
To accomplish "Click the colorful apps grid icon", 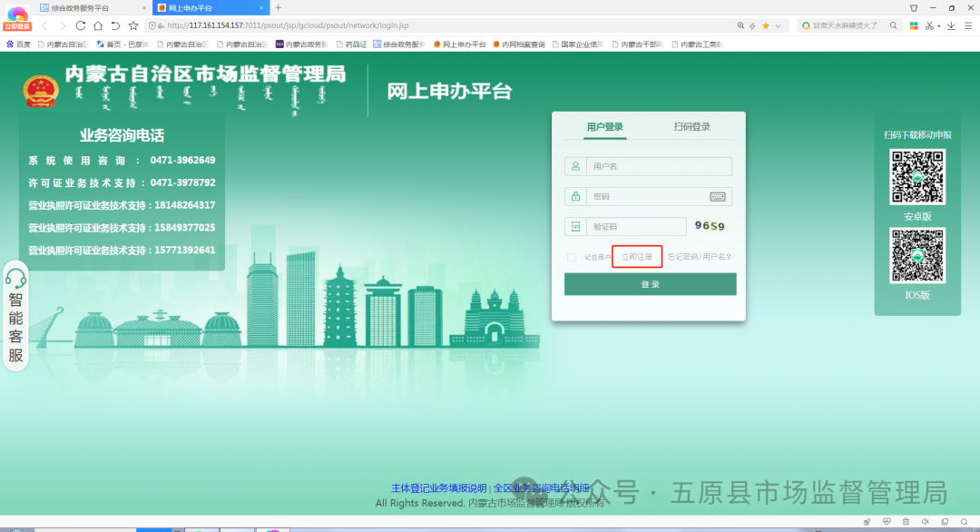I will (914, 25).
